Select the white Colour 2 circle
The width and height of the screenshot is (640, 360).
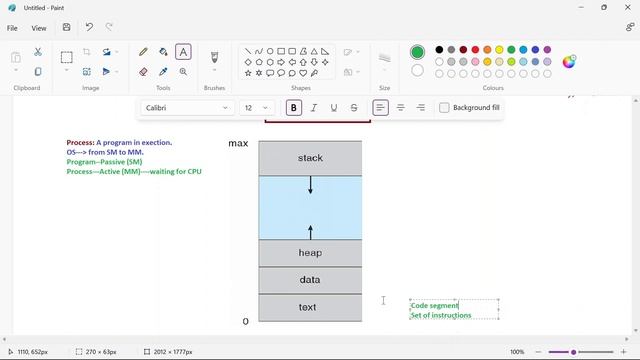click(x=417, y=71)
